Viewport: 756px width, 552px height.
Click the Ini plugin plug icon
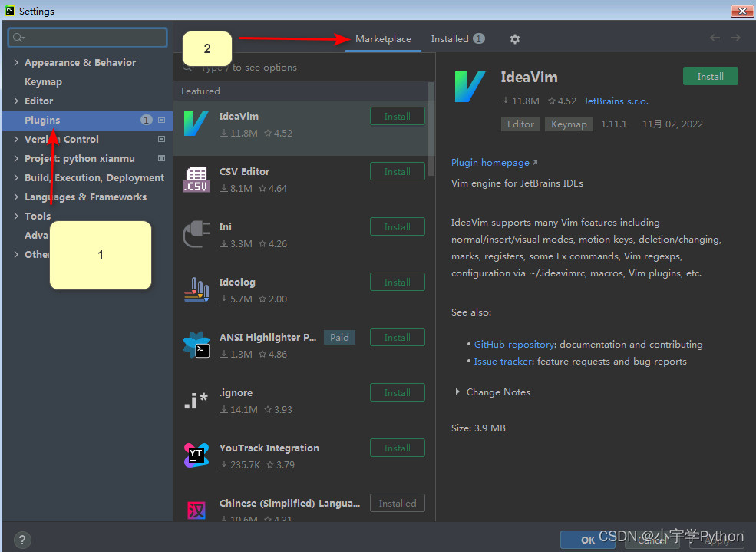click(196, 234)
